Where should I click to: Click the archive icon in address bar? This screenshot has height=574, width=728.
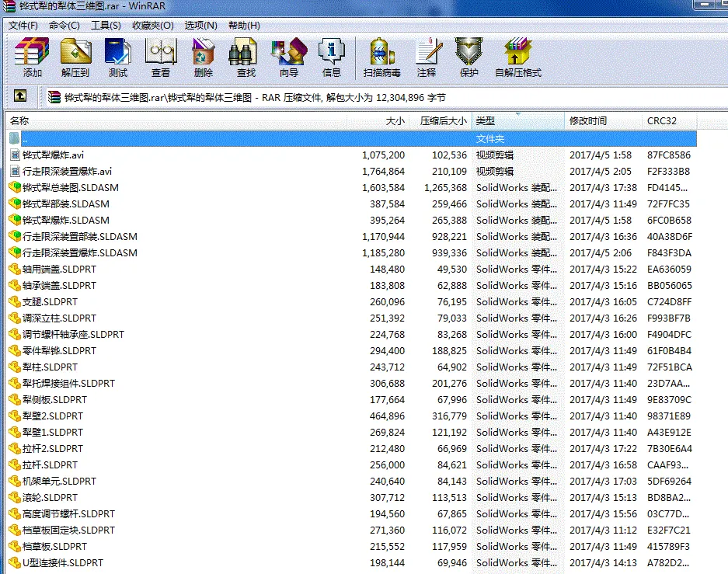click(x=54, y=97)
